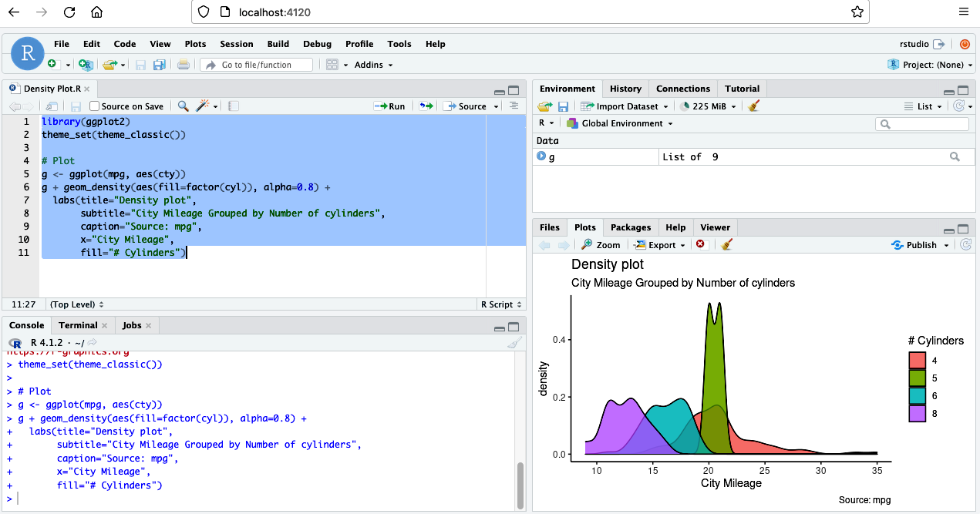The height and width of the screenshot is (514, 980).
Task: Click the save workspace icon in Environment pane
Action: (564, 106)
